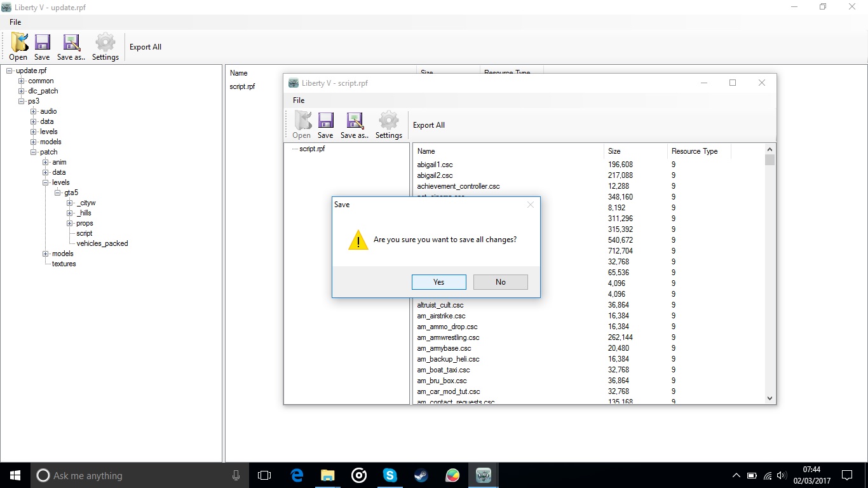Select vehicles_packed in the tree
This screenshot has width=868, height=488.
pyautogui.click(x=102, y=243)
